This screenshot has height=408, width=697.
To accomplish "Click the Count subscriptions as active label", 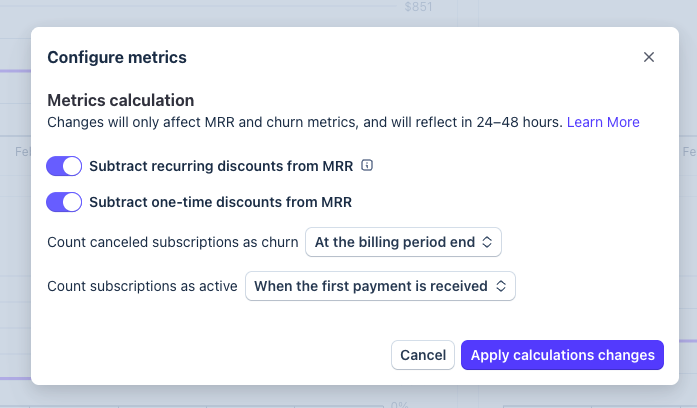I will (143, 286).
